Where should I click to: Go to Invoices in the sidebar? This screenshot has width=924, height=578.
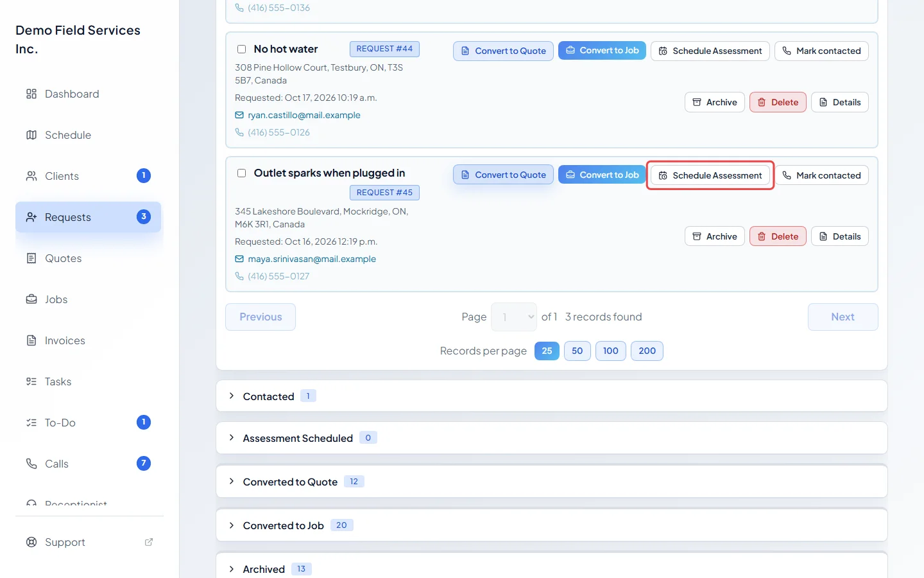(x=88, y=340)
